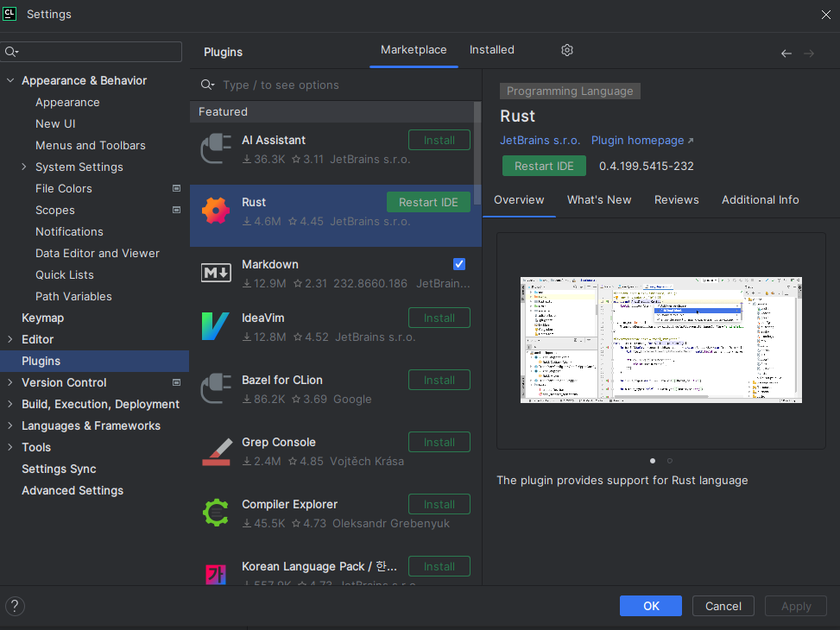Install the Compiler Explorer plugin
The image size is (840, 630).
click(439, 504)
